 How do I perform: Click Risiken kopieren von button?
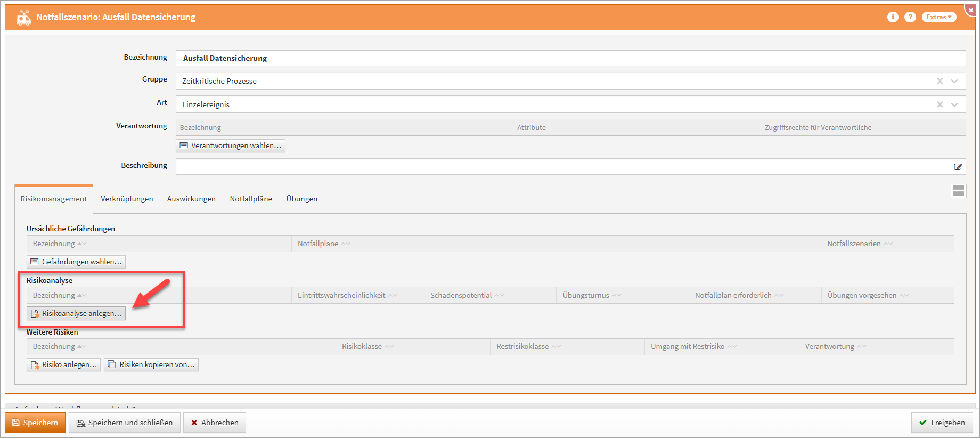click(151, 364)
